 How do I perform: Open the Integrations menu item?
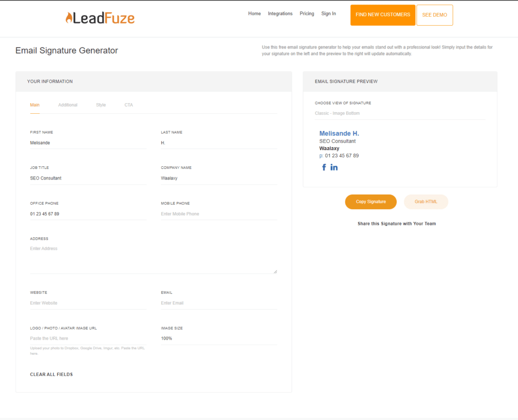point(280,14)
